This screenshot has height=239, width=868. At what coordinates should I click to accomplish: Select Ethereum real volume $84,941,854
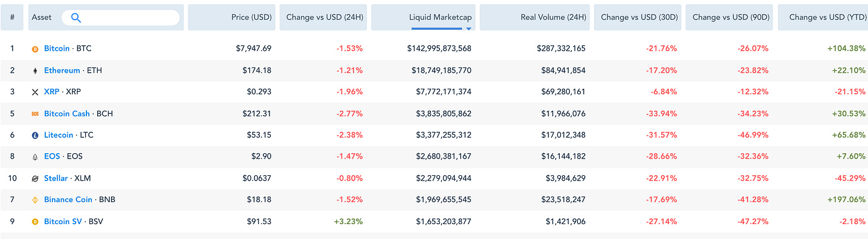pos(564,70)
